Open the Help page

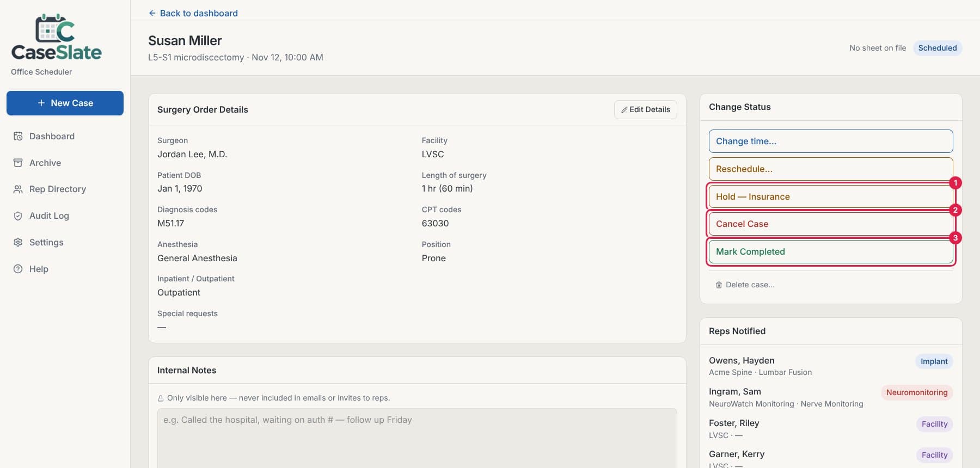pos(65,269)
